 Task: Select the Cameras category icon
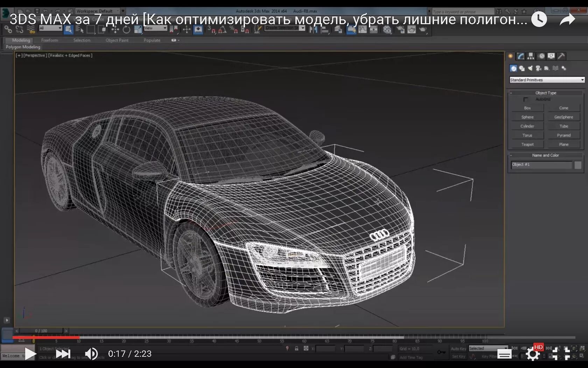click(539, 68)
